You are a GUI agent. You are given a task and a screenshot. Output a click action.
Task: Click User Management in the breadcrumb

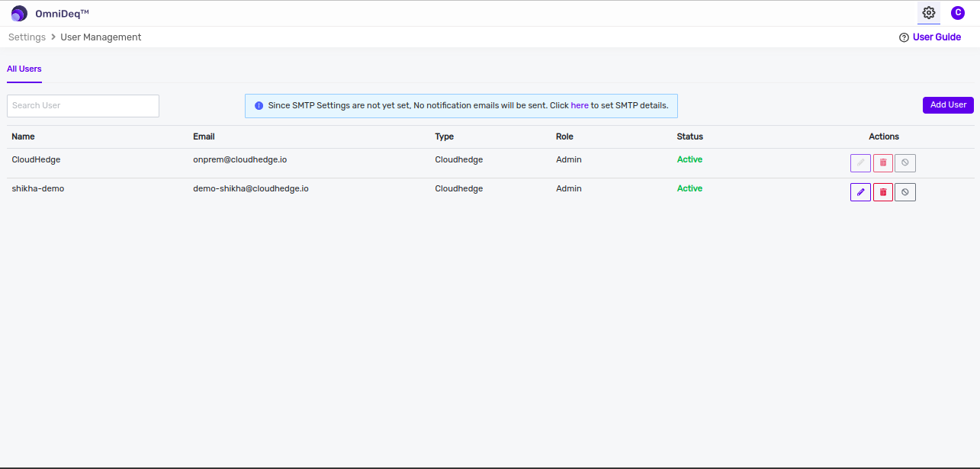101,37
